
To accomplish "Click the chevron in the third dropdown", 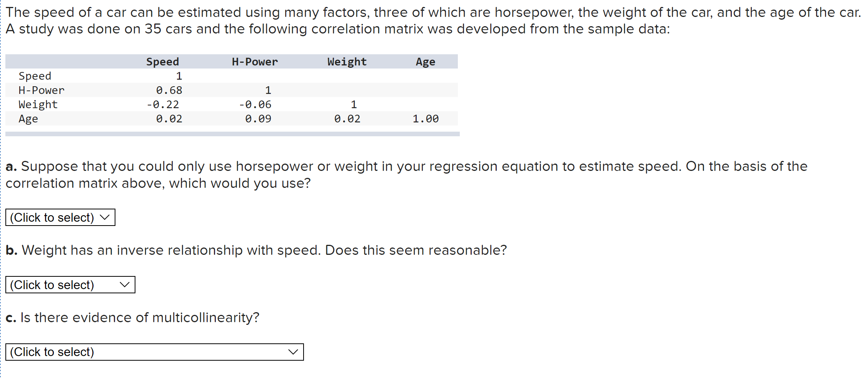I will click(292, 351).
